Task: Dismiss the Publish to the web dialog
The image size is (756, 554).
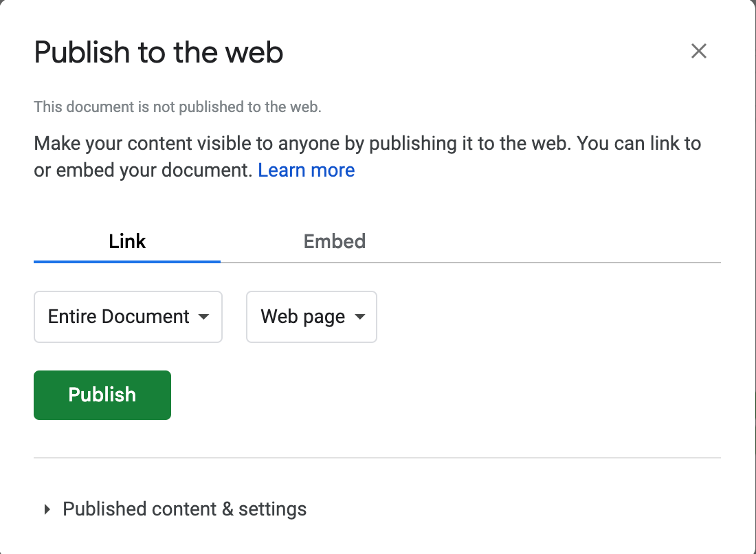Action: tap(699, 51)
